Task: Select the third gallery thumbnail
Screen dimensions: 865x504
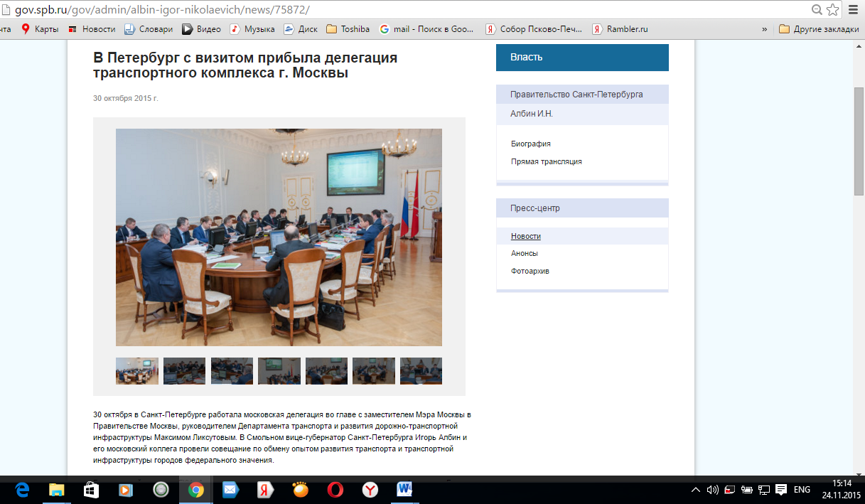Action: coord(232,371)
